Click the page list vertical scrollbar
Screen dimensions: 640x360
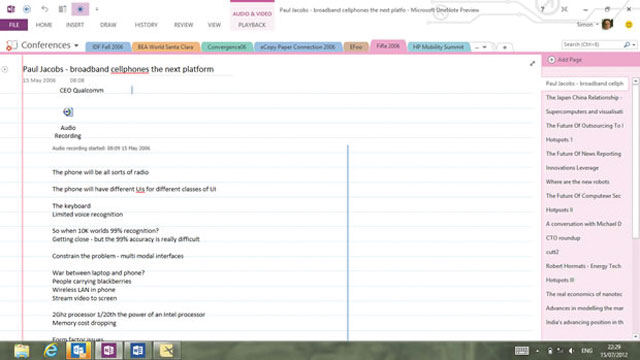point(636,208)
